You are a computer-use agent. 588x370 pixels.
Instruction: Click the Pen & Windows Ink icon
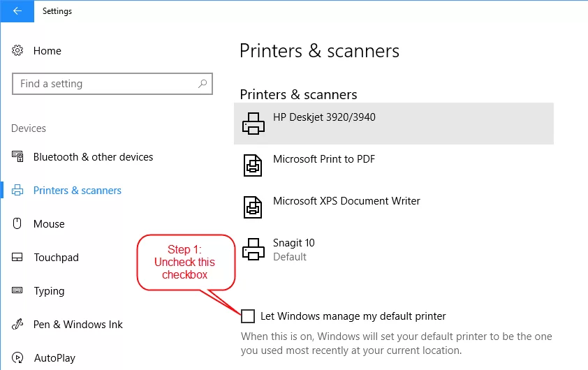[x=17, y=324]
